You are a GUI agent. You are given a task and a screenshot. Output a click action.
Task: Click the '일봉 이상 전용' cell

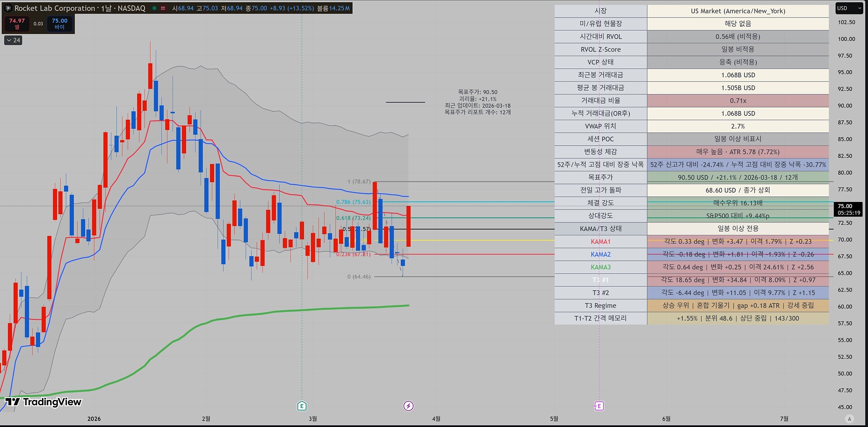click(x=738, y=228)
